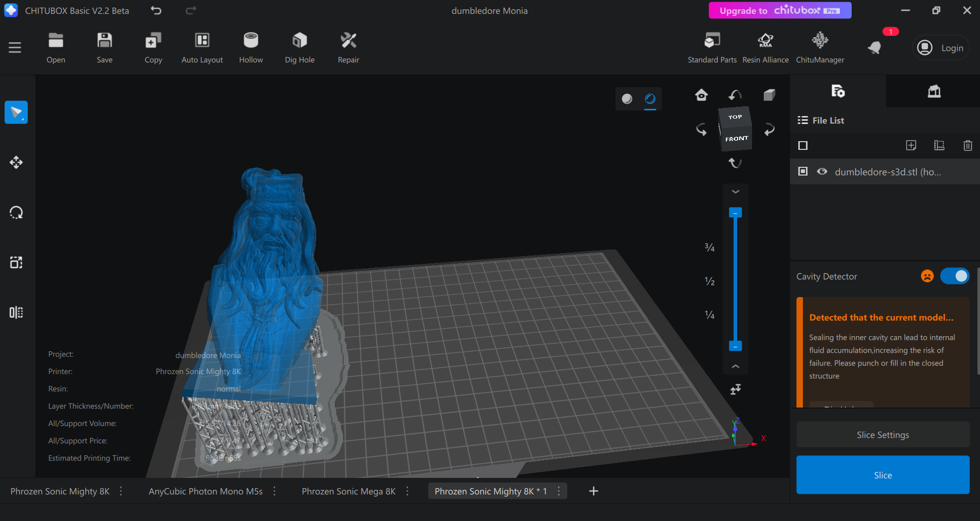Rotate view upward with top arrow
The height and width of the screenshot is (521, 980).
coord(735,95)
